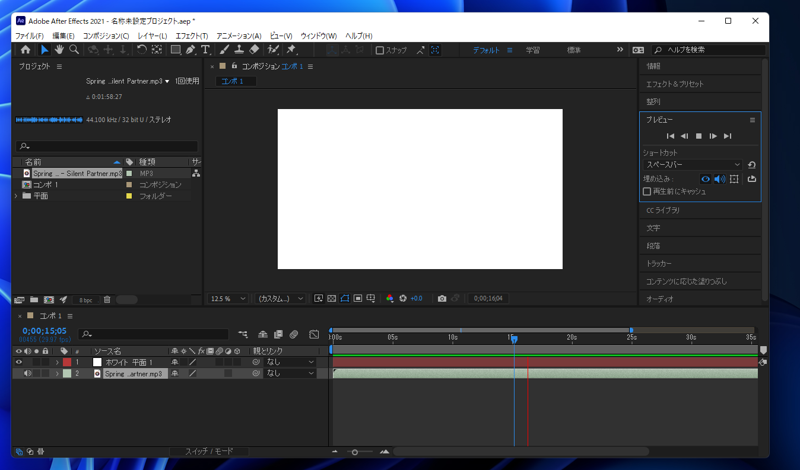Open the エフェクト(T) menu
Image resolution: width=800 pixels, height=470 pixels.
[192, 36]
